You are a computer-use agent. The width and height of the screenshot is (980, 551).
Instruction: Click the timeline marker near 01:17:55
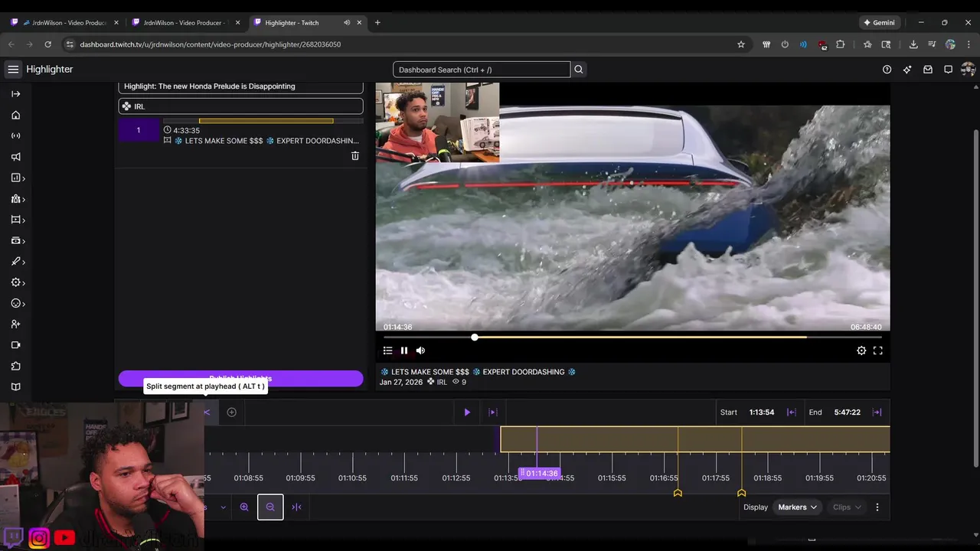tap(741, 493)
